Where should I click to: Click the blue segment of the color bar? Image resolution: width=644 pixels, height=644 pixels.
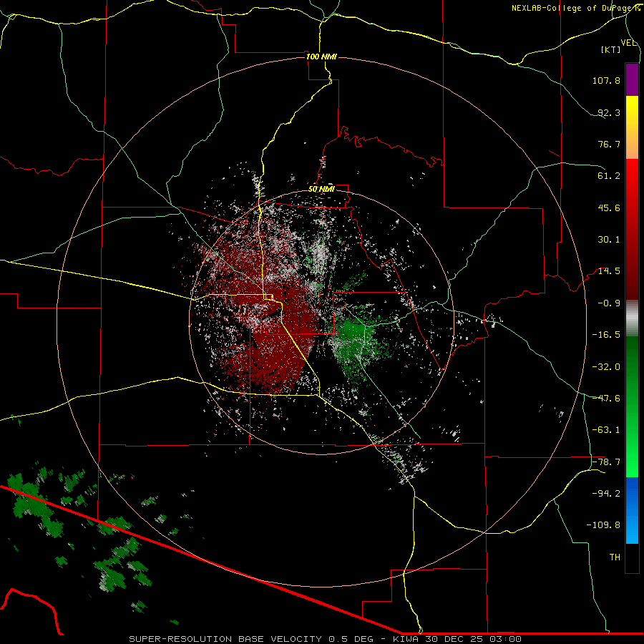coord(632,510)
